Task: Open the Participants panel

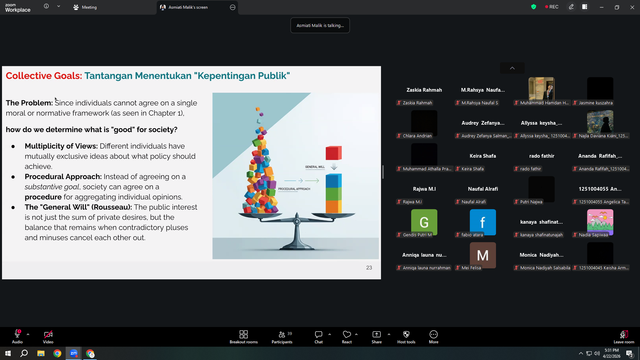Action: [x=282, y=337]
